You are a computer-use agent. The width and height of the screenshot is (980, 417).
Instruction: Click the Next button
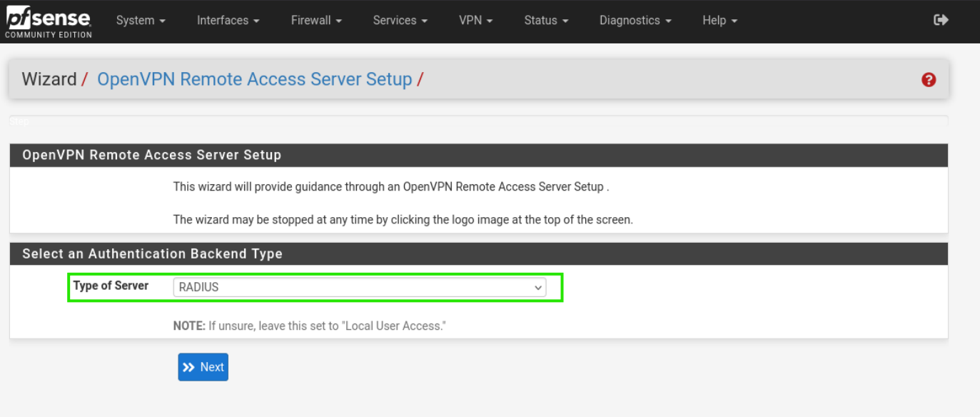[203, 367]
